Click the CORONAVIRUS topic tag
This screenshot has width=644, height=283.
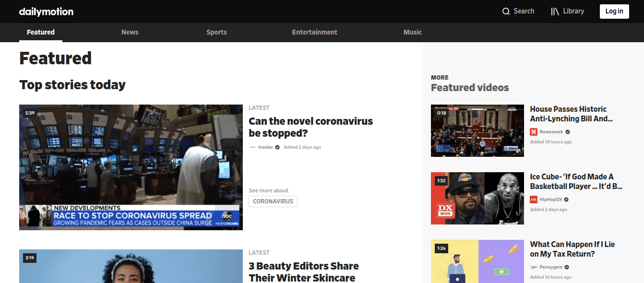[x=273, y=201]
